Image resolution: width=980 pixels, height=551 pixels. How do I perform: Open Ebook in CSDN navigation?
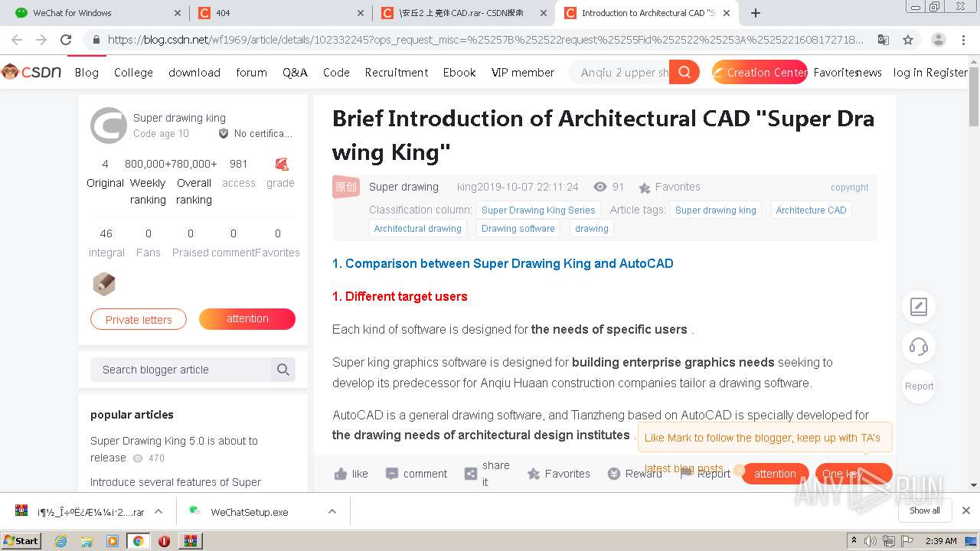[x=459, y=72]
